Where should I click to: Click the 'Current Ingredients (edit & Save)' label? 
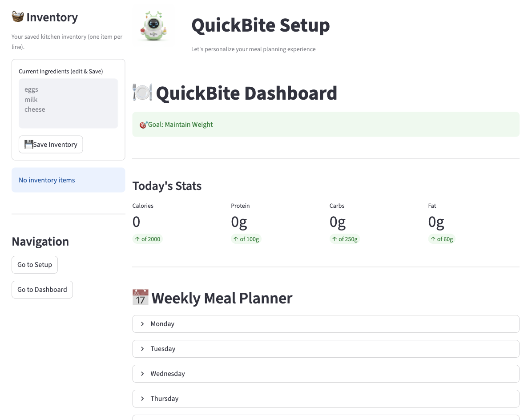click(x=61, y=71)
